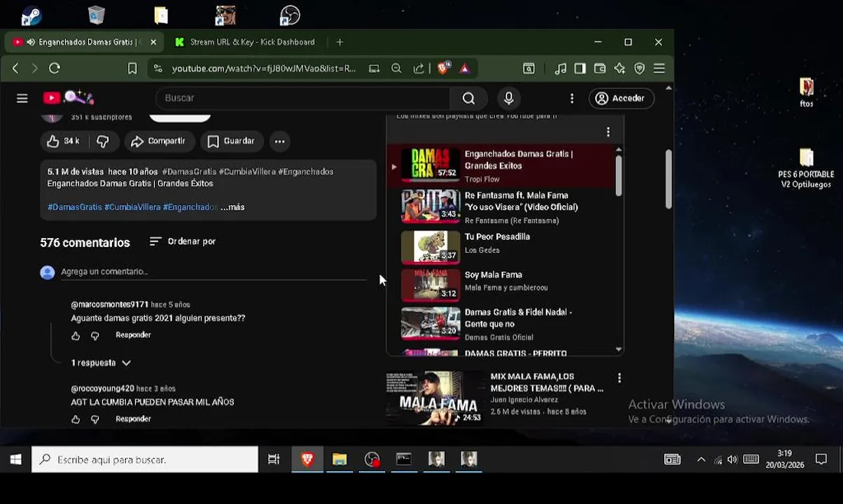Dislike the comment by @roccoyoung420

click(95, 419)
